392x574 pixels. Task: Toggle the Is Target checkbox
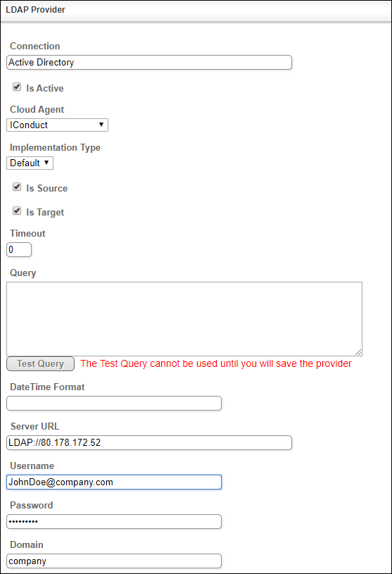click(x=17, y=211)
